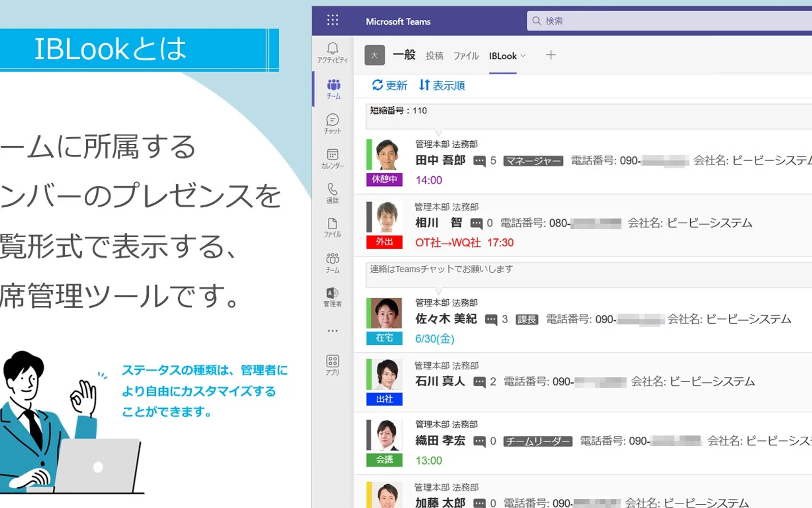This screenshot has height=508, width=812.
Task: Click the 外出 status badge
Action: (384, 242)
